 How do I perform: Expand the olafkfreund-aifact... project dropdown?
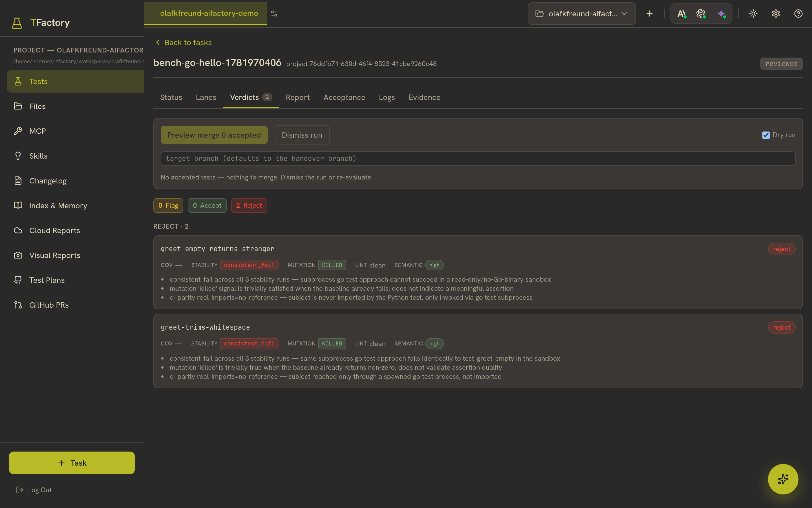tap(581, 14)
